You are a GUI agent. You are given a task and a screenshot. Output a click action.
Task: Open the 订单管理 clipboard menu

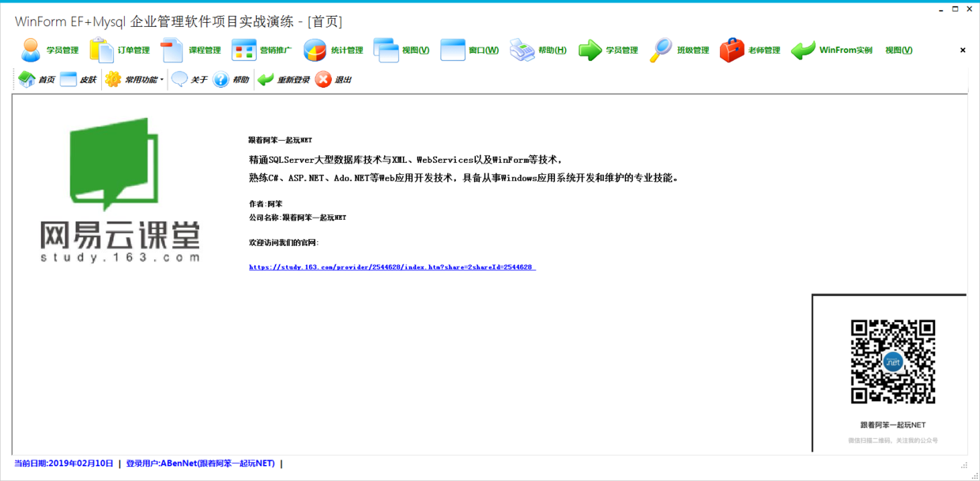click(120, 50)
